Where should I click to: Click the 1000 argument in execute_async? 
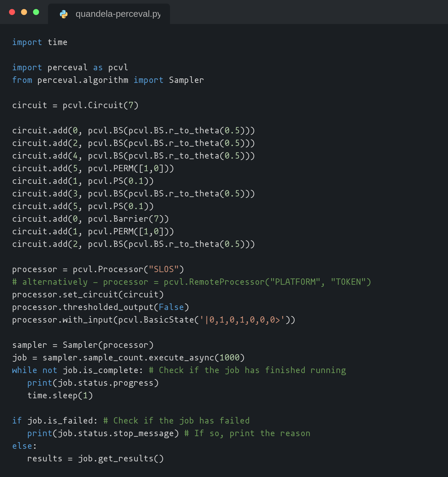229,357
